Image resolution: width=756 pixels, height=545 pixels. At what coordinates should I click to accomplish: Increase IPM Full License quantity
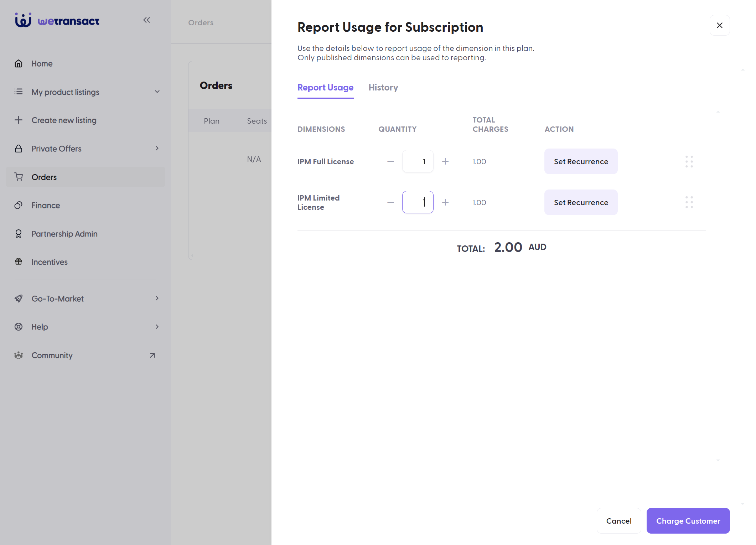pyautogui.click(x=445, y=161)
